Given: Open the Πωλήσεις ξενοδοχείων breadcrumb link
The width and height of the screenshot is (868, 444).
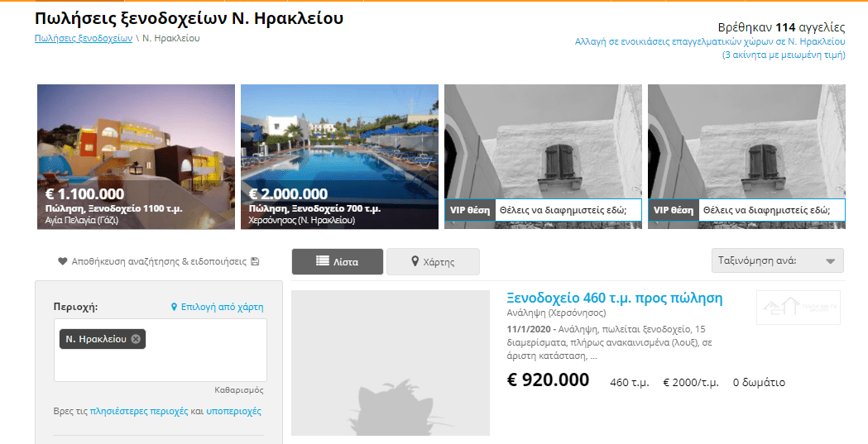Looking at the screenshot, I should [84, 38].
